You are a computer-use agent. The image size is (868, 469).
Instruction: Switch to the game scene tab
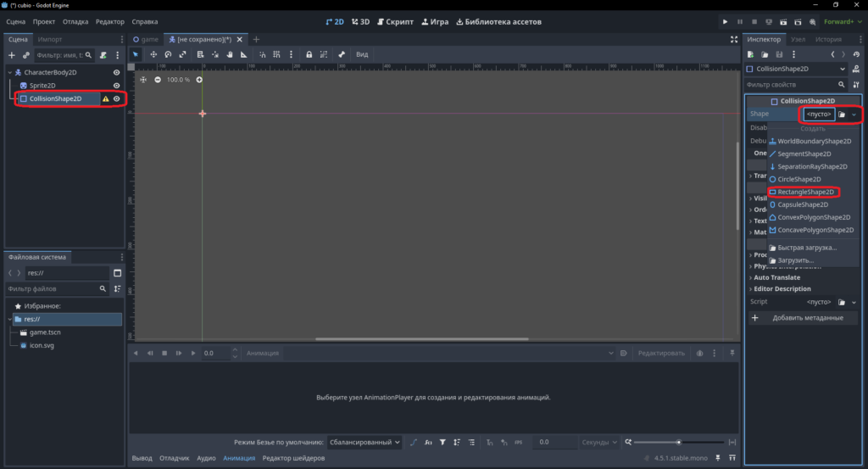coord(146,39)
